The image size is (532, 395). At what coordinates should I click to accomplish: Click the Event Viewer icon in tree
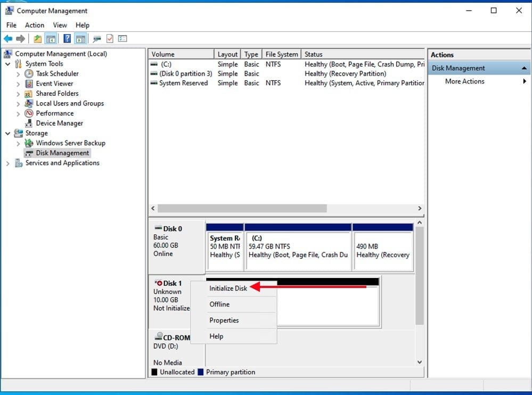[x=29, y=84]
